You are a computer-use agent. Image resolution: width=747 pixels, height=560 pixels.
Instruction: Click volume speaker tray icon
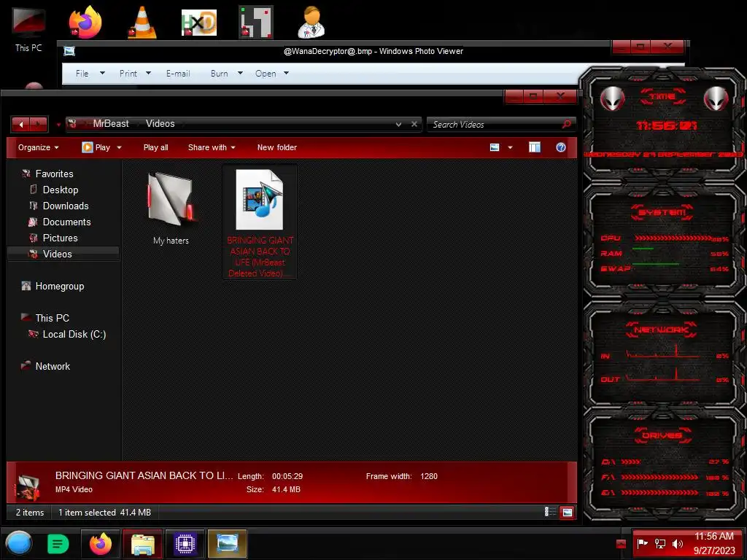[677, 543]
